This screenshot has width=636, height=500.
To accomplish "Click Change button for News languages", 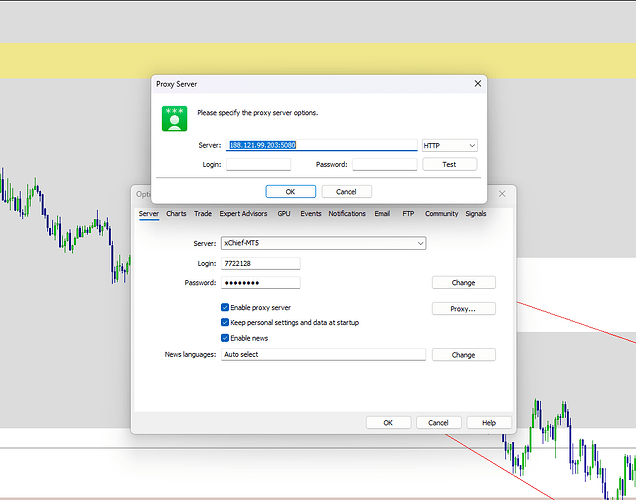I will pos(464,355).
